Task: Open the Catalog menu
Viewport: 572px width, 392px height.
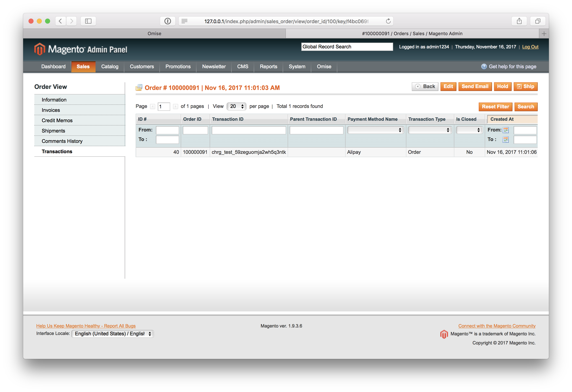Action: coord(110,66)
